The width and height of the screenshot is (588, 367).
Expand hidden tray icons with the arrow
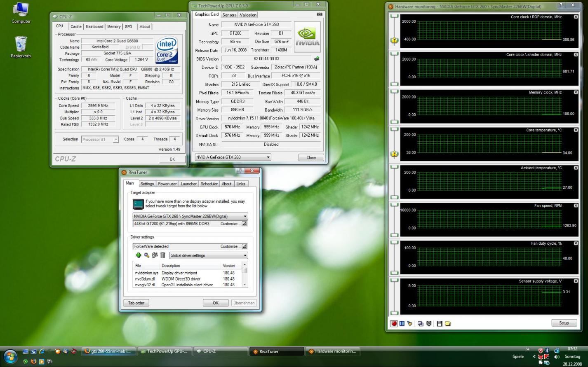point(534,356)
